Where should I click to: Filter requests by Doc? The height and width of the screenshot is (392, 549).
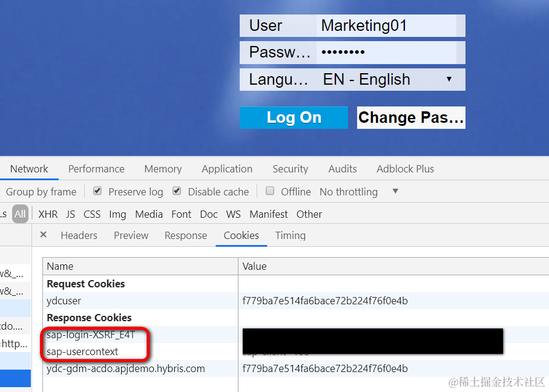(x=209, y=214)
